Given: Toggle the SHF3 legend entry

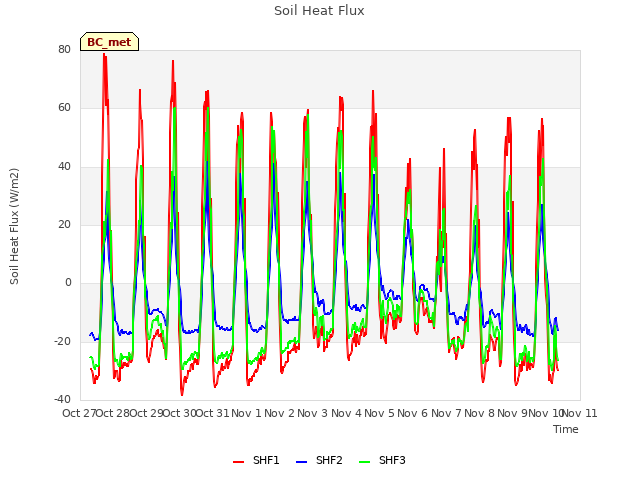Looking at the screenshot, I should 382,460.
